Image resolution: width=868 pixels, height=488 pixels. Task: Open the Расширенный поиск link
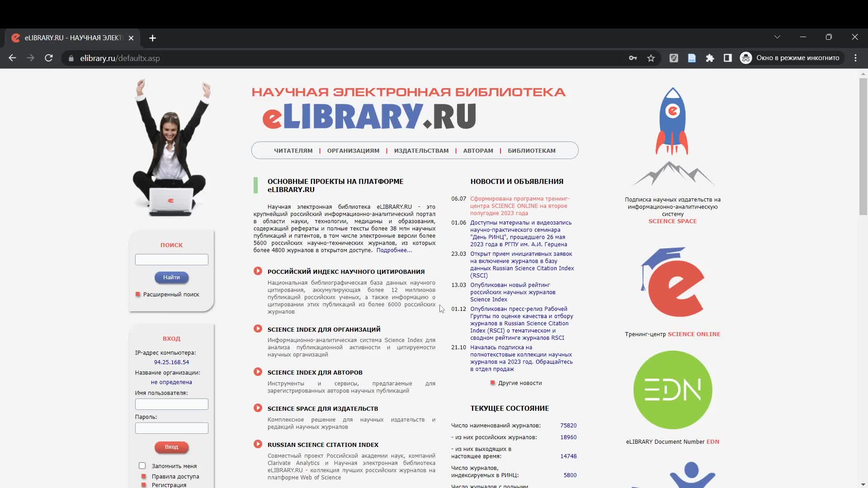click(x=171, y=295)
